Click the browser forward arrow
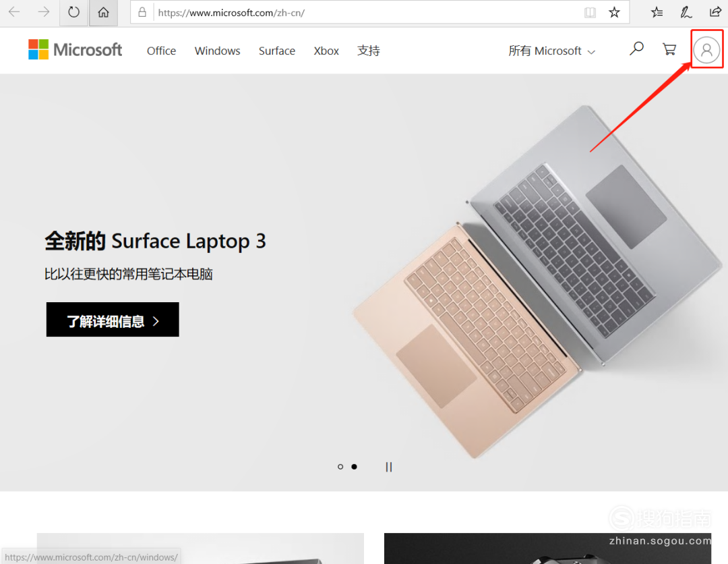The image size is (728, 564). (x=44, y=12)
